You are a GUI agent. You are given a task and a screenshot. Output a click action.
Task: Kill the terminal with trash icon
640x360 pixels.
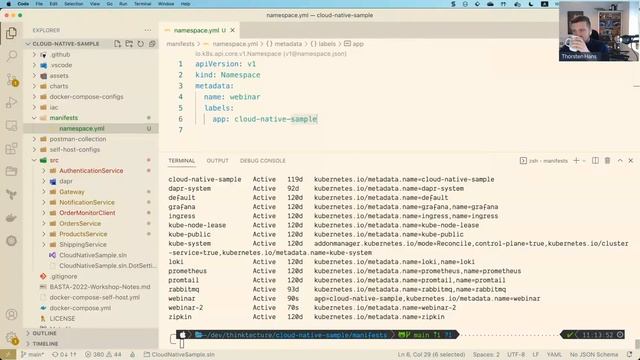(x=607, y=160)
